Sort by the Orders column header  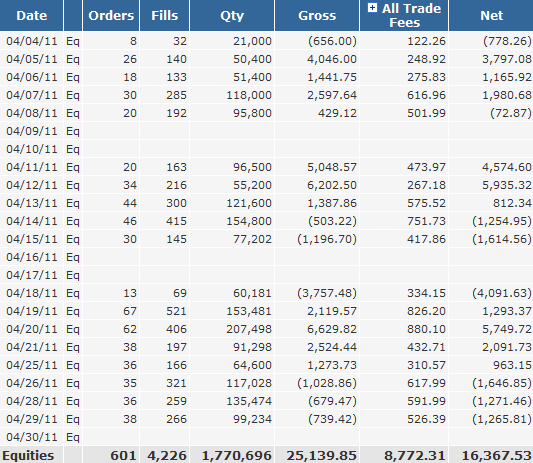(x=111, y=15)
